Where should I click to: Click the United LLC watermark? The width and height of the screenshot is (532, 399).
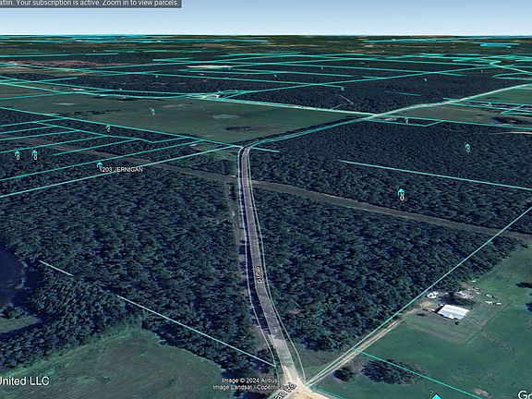(x=24, y=381)
